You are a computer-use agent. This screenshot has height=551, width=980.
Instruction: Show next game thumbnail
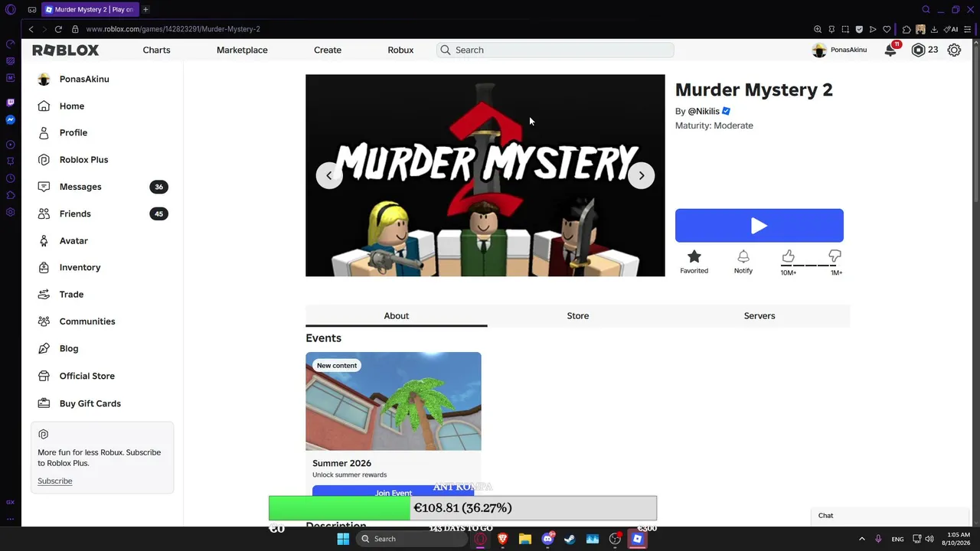coord(642,175)
